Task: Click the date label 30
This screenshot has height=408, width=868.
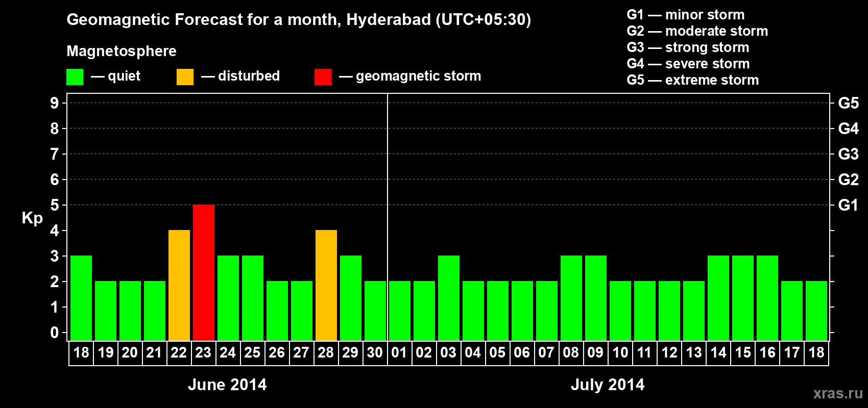Action: tap(375, 352)
